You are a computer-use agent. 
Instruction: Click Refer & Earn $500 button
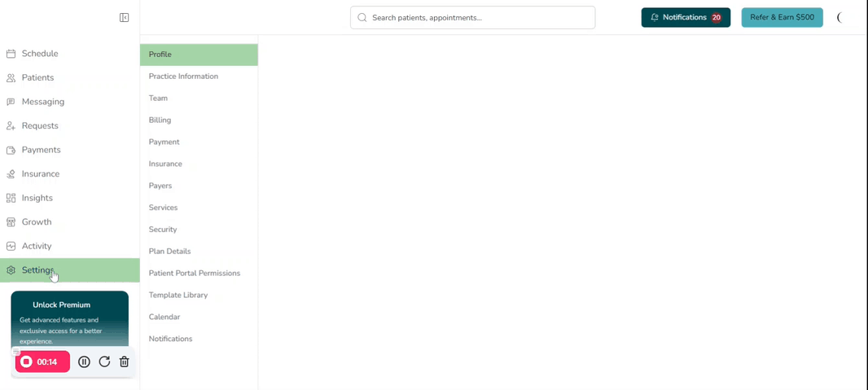coord(782,17)
